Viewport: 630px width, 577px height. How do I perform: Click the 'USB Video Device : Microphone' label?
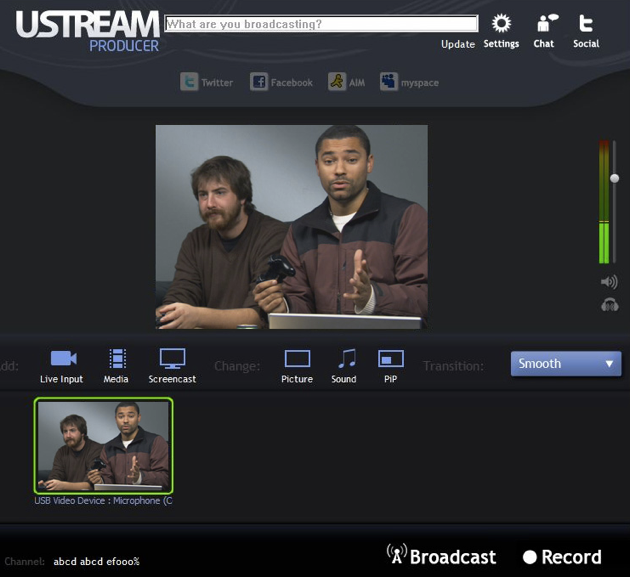(x=103, y=501)
